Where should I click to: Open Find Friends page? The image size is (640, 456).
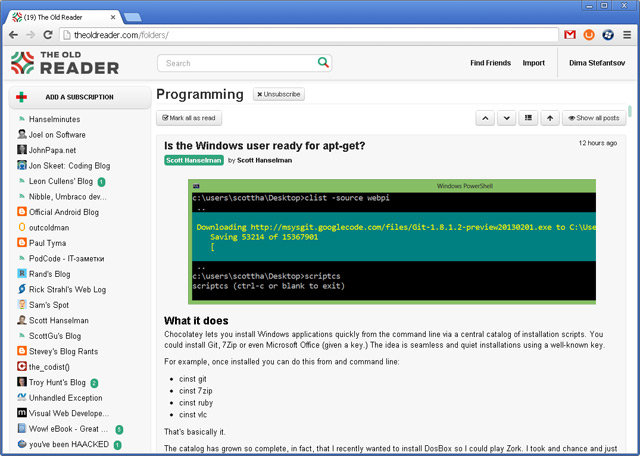pos(490,63)
